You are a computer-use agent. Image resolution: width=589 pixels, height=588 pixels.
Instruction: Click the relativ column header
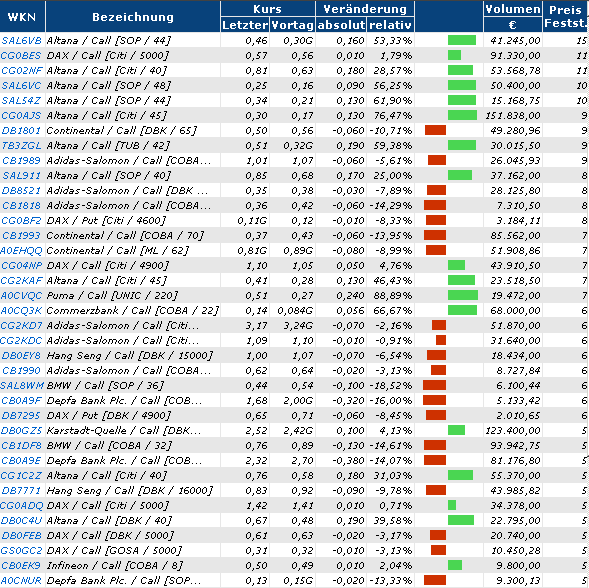(x=390, y=25)
